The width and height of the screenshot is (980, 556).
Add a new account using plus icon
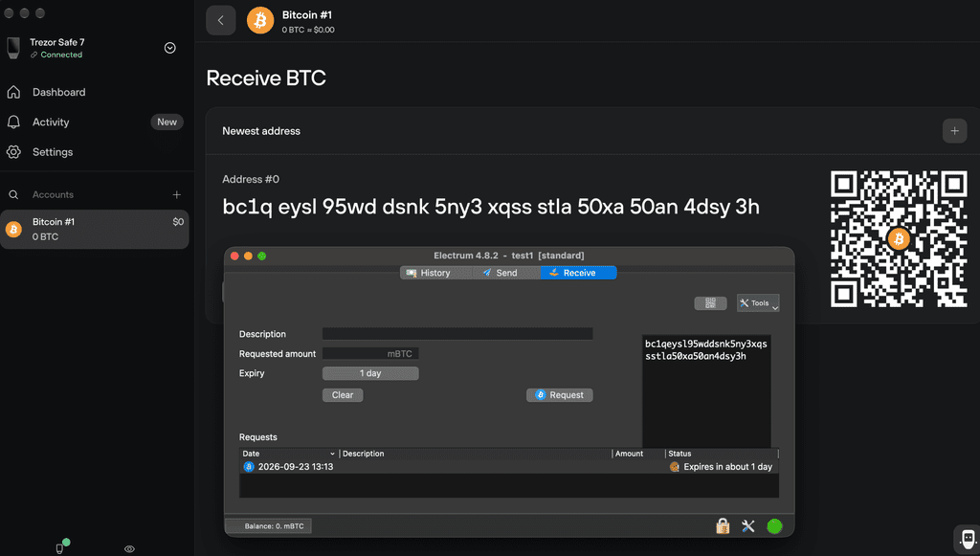pyautogui.click(x=177, y=195)
